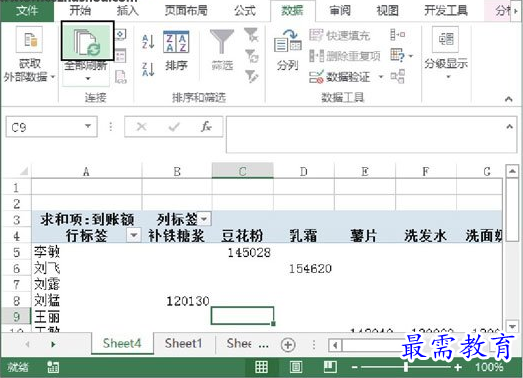
Task: Click the macro record icon in status bar
Action: pos(53,367)
